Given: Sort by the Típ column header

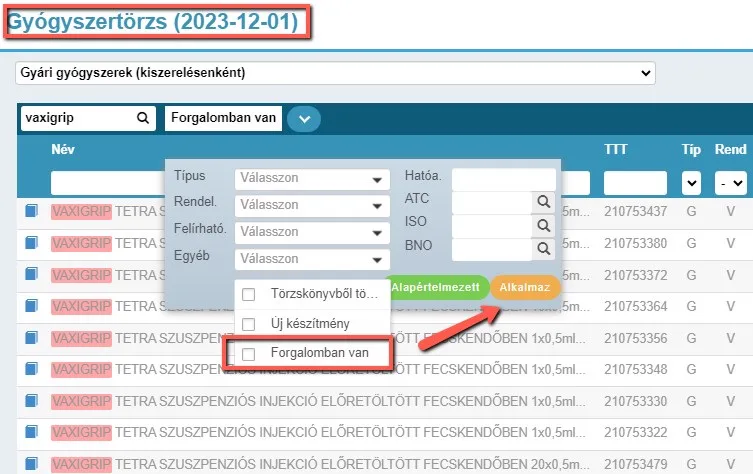Looking at the screenshot, I should [x=691, y=149].
